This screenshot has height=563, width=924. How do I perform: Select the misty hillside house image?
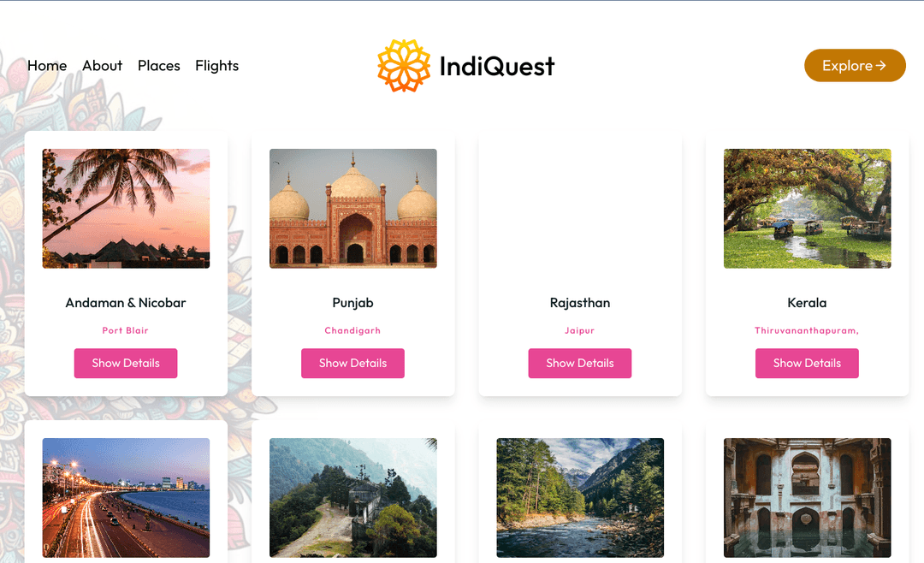click(x=352, y=498)
